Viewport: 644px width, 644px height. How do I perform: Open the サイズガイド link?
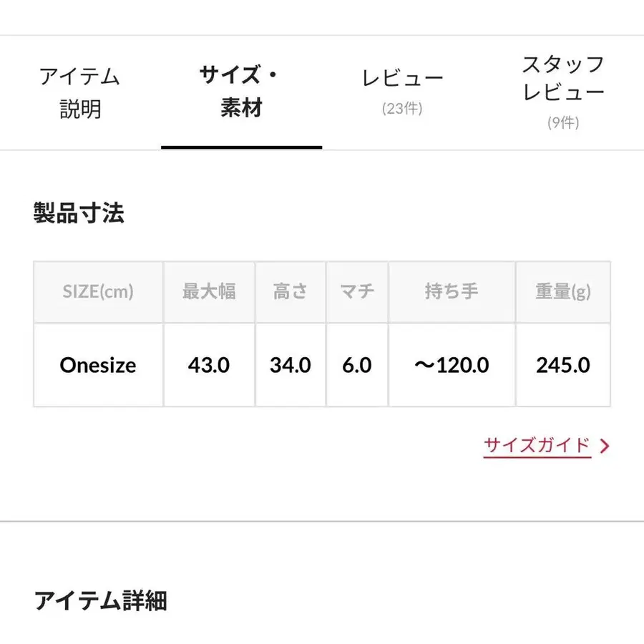coord(537,445)
